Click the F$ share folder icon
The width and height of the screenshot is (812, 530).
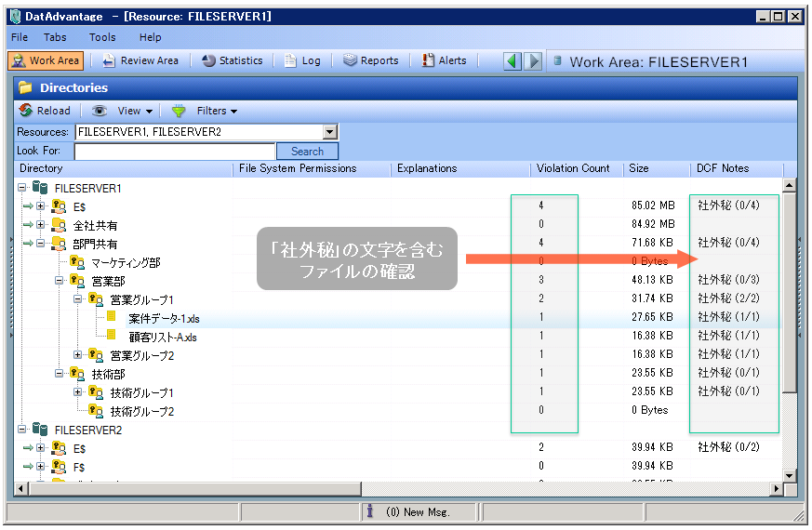[x=59, y=467]
